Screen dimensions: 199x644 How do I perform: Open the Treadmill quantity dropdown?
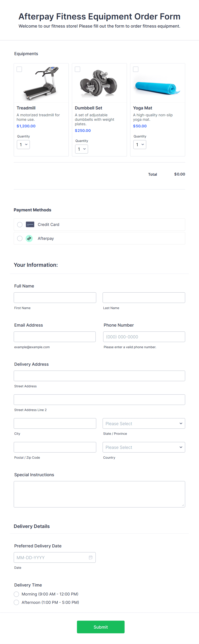[23, 144]
